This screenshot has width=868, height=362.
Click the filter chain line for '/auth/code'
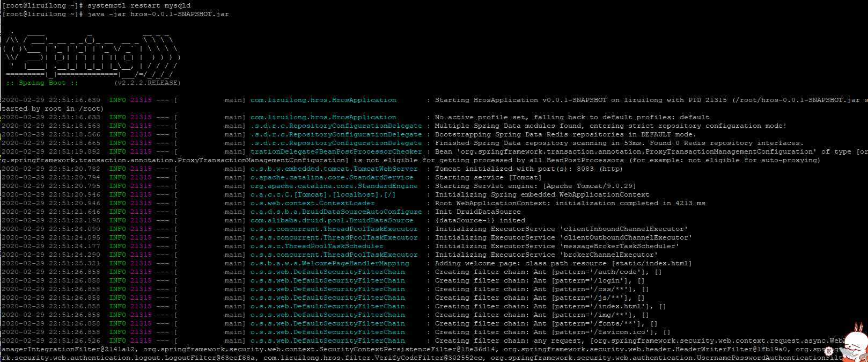[548, 272]
